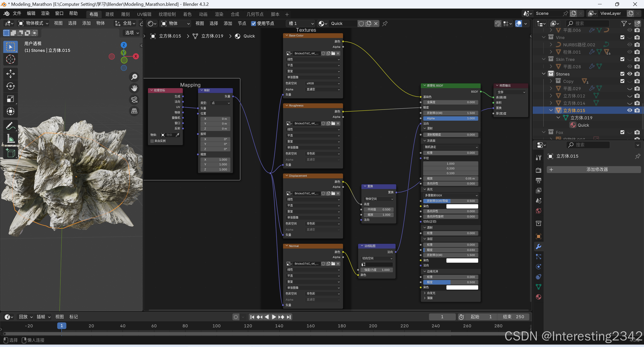Toggle camera view icon in viewport
This screenshot has height=347, width=644.
pos(134,100)
